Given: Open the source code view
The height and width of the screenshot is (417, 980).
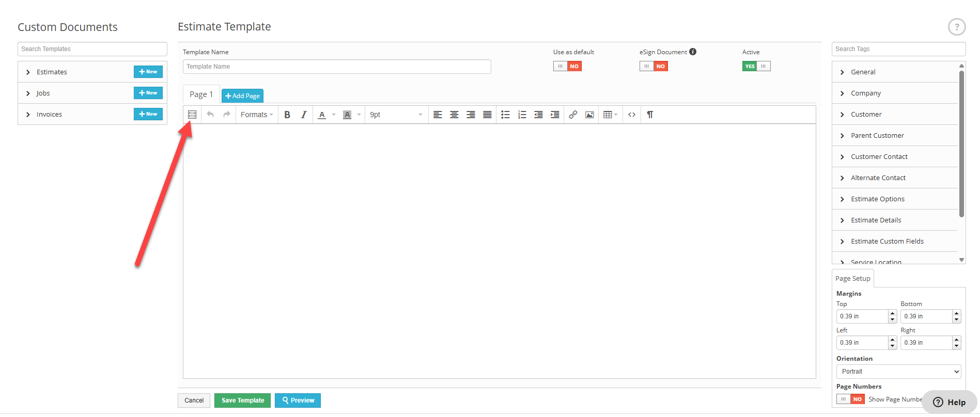Looking at the screenshot, I should pyautogui.click(x=632, y=115).
